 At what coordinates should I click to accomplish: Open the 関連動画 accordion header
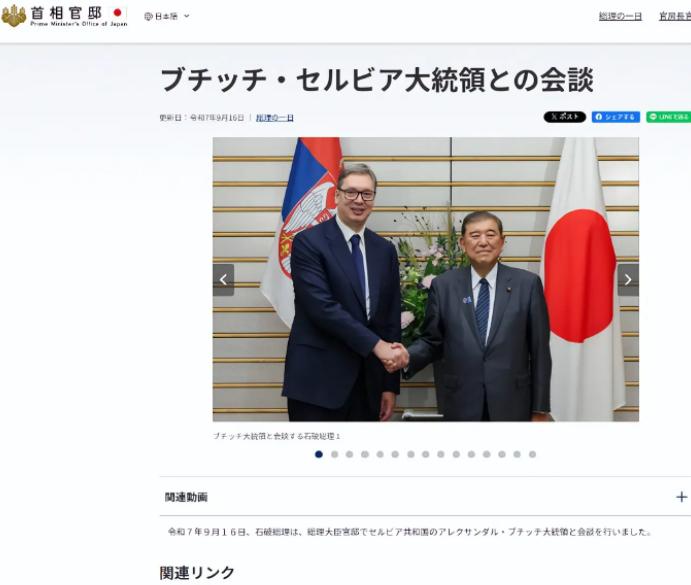[425, 497]
